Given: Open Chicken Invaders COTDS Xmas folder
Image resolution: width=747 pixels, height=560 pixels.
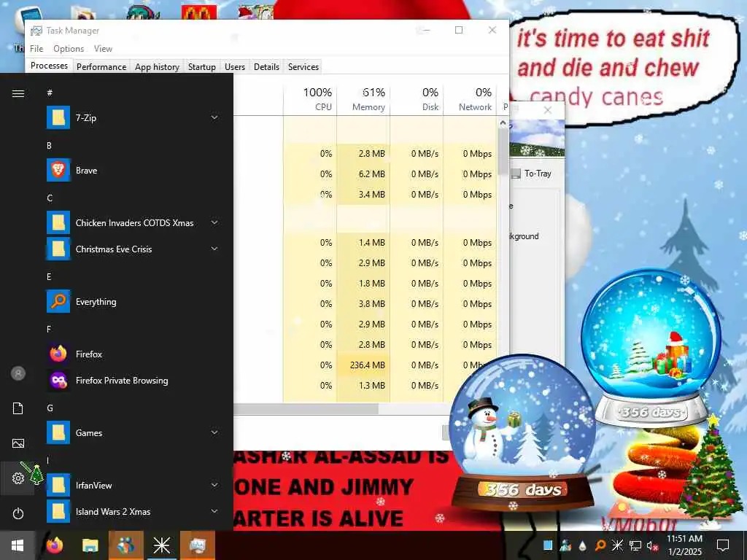Looking at the screenshot, I should pyautogui.click(x=134, y=223).
